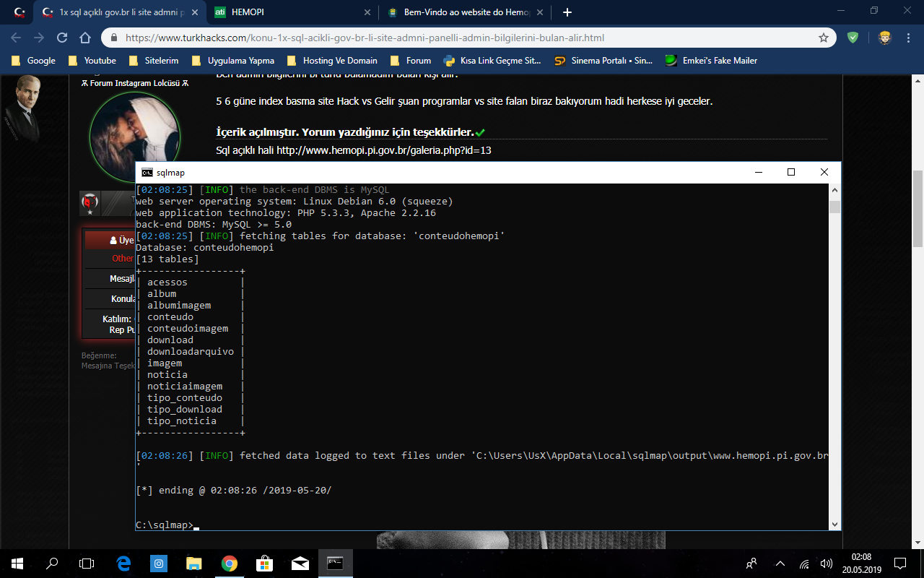Click the Chrome forward navigation arrow

tap(39, 38)
